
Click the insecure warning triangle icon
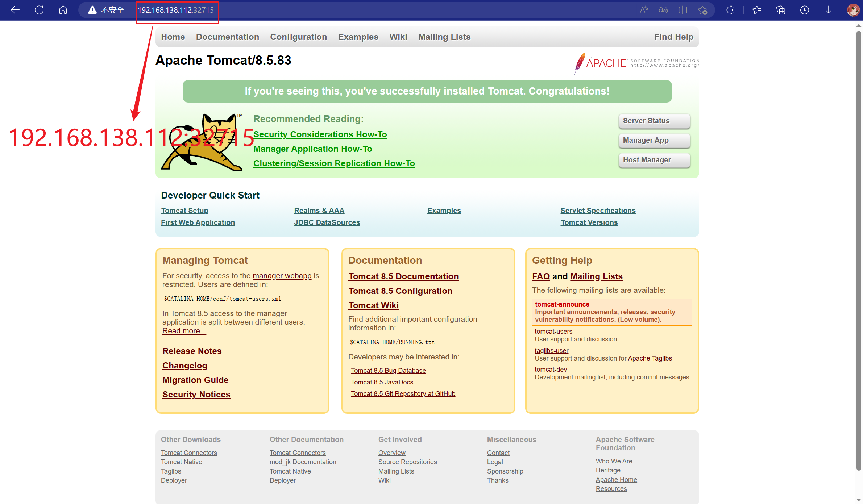pyautogui.click(x=92, y=10)
